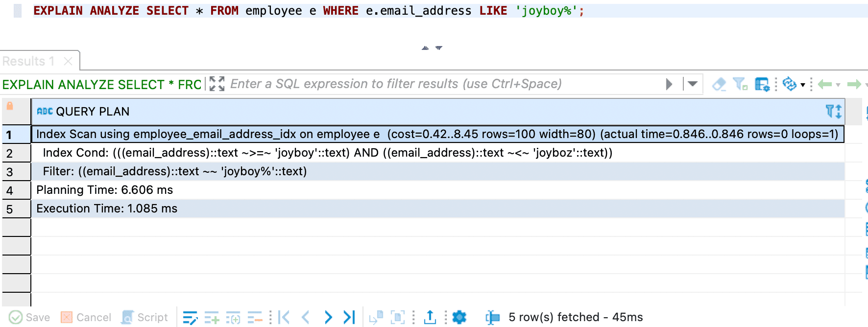Viewport: 868px width, 327px height.
Task: Open the result set configuration gear
Action: coord(459,317)
